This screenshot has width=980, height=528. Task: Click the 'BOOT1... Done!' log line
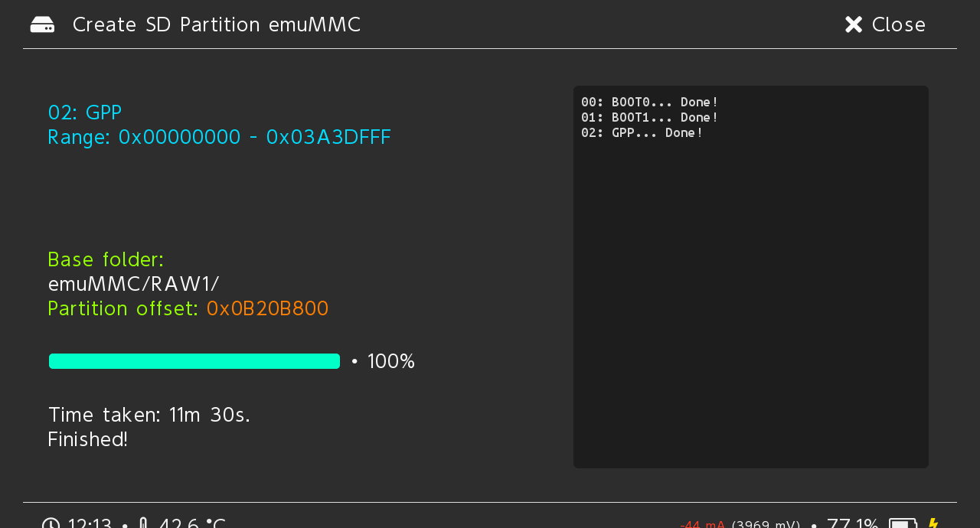coord(649,117)
